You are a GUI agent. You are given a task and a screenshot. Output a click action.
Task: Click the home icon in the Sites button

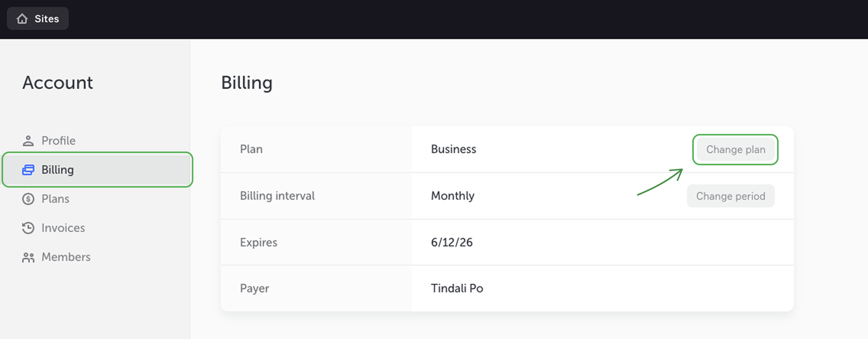[22, 19]
